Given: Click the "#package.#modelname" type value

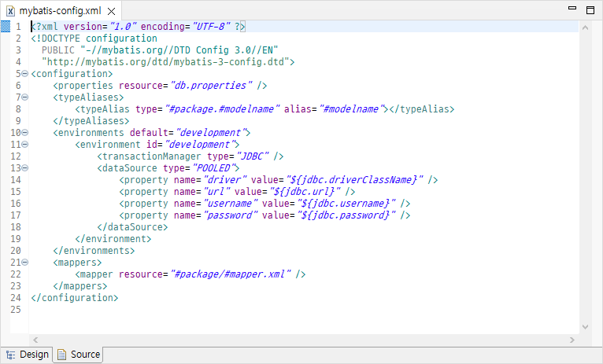Looking at the screenshot, I should click(x=222, y=109).
